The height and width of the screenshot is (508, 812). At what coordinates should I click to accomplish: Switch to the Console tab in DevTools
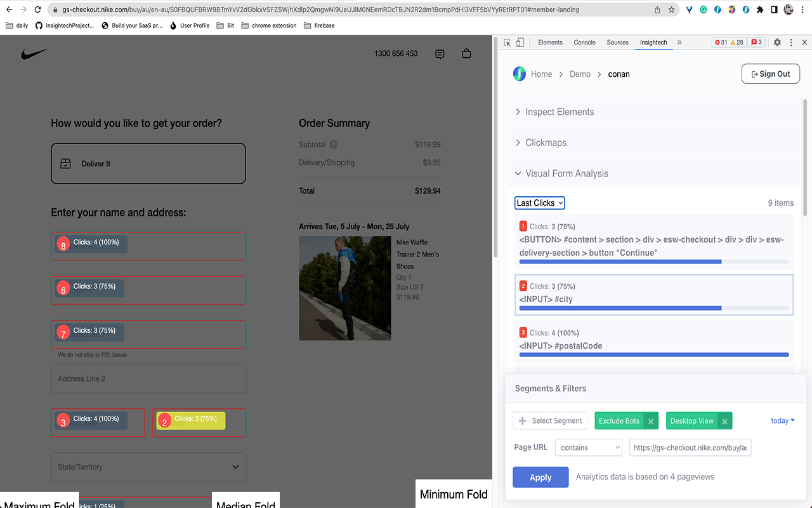point(584,42)
